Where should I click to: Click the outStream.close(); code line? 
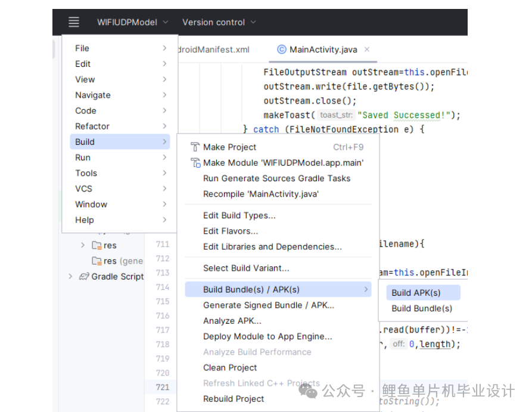click(x=310, y=101)
